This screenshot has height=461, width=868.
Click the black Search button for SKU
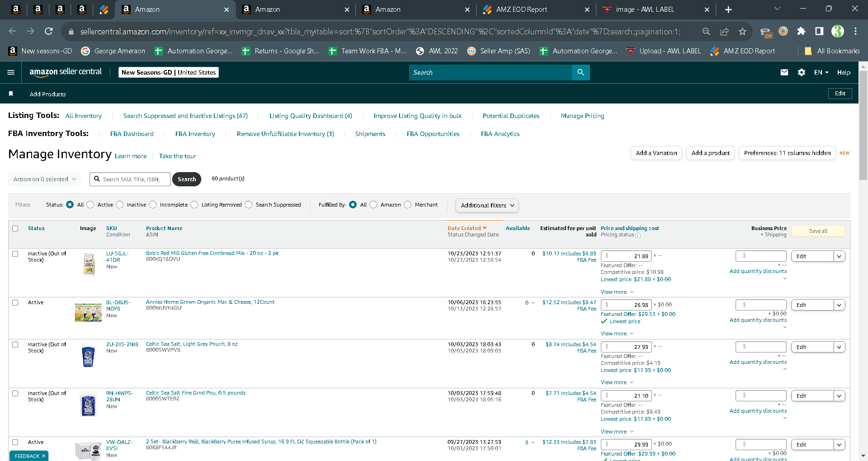187,179
